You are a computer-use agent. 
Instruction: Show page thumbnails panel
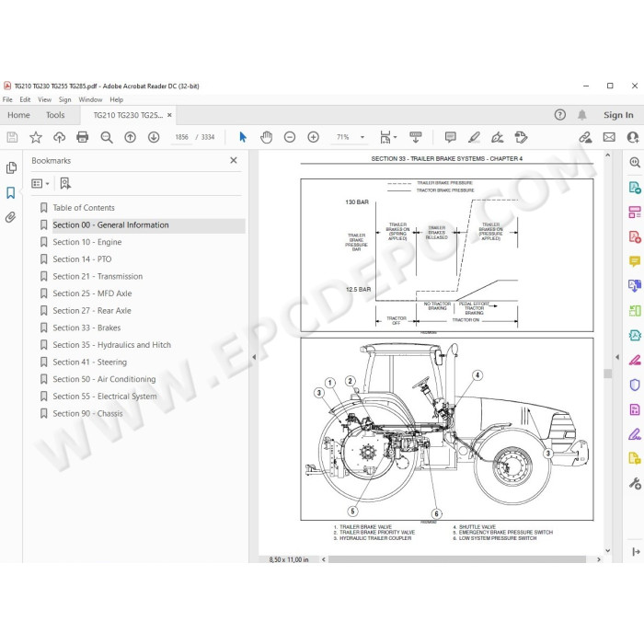pos(11,167)
